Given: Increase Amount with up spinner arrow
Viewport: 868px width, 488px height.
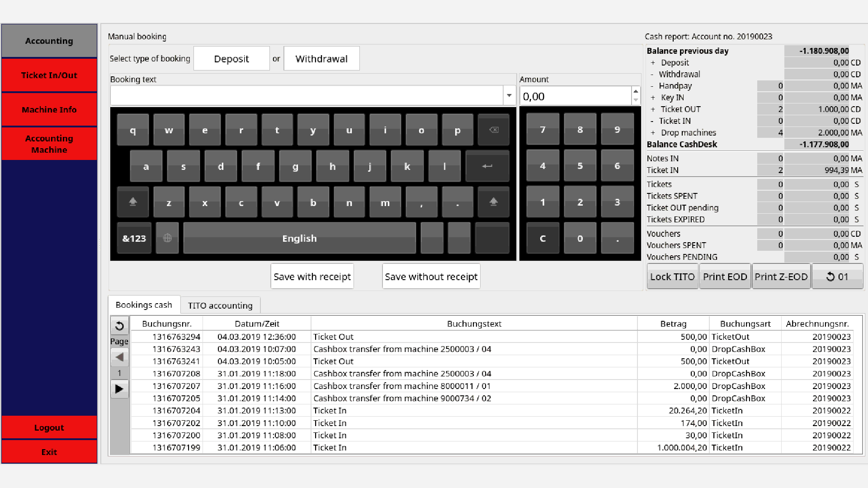Looking at the screenshot, I should pos(636,92).
